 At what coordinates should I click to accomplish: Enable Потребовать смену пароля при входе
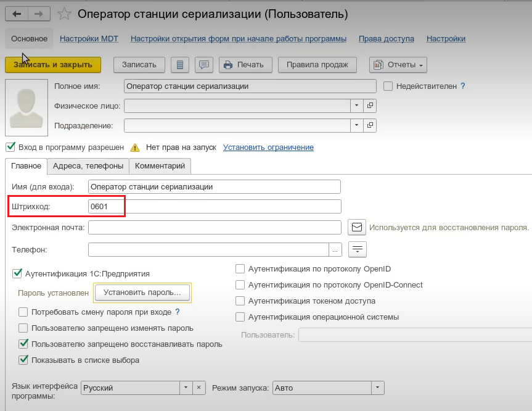pyautogui.click(x=23, y=312)
